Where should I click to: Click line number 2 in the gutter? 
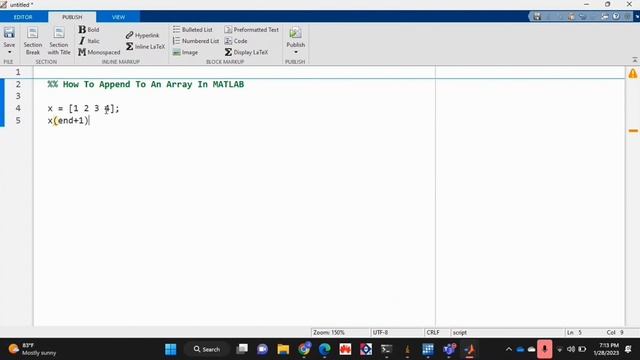18,84
